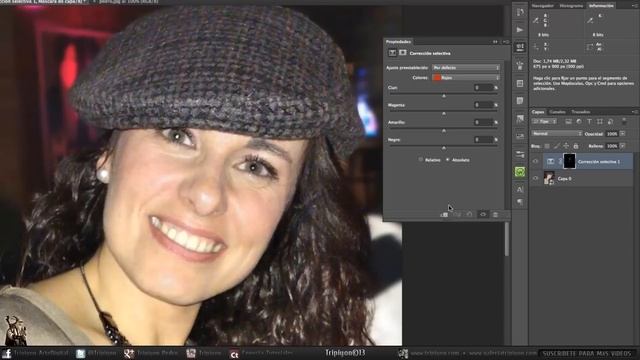This screenshot has width=640, height=360.
Task: Filter layers by type layers T icon
Action: [x=589, y=122]
